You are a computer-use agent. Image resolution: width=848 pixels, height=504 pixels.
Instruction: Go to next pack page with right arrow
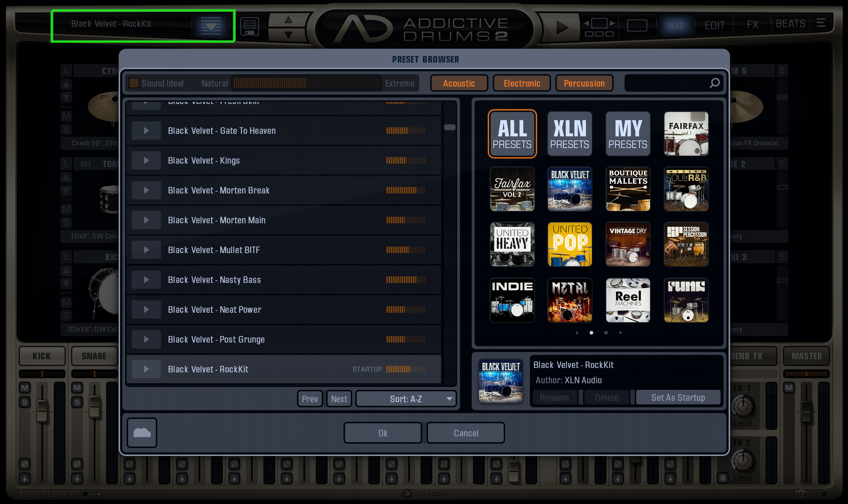click(621, 333)
